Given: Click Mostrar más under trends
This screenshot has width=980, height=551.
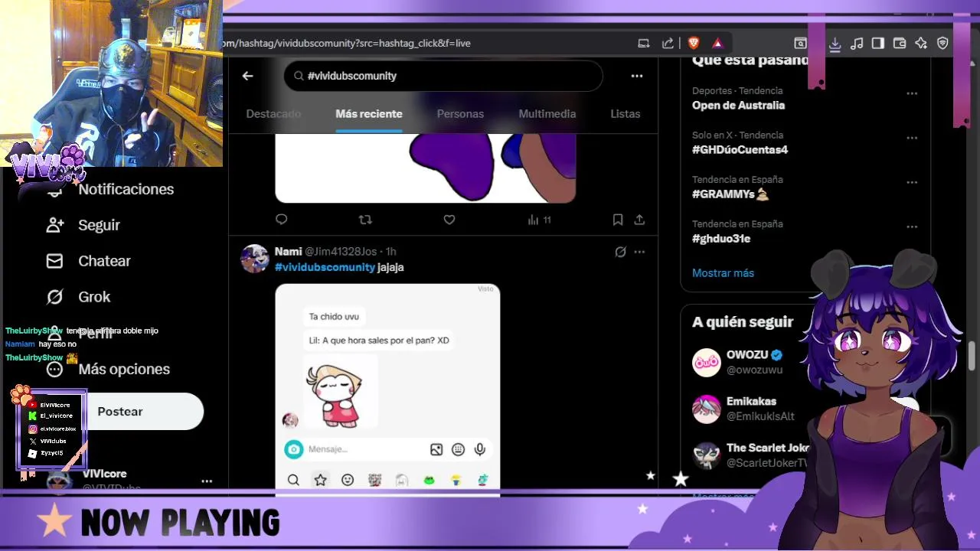Looking at the screenshot, I should coord(723,272).
